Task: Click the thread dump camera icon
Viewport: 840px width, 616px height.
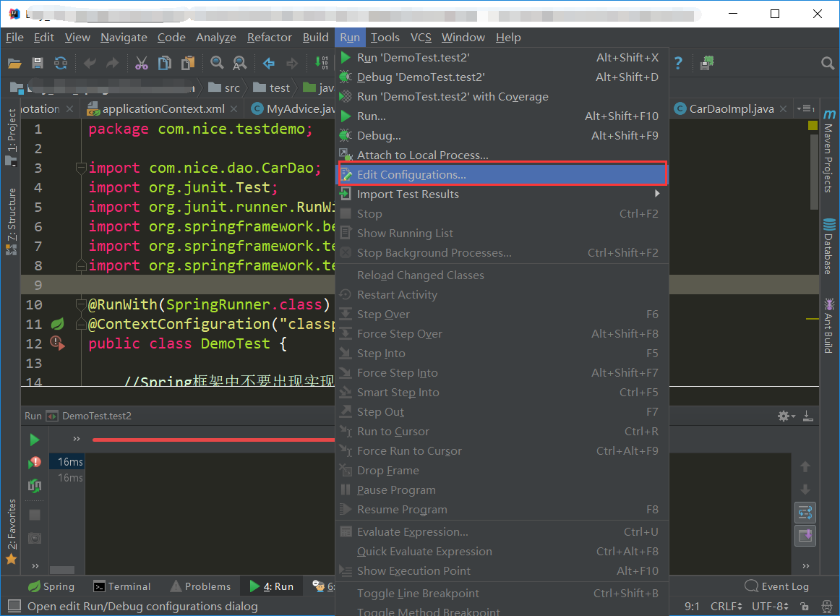Action: pyautogui.click(x=34, y=536)
